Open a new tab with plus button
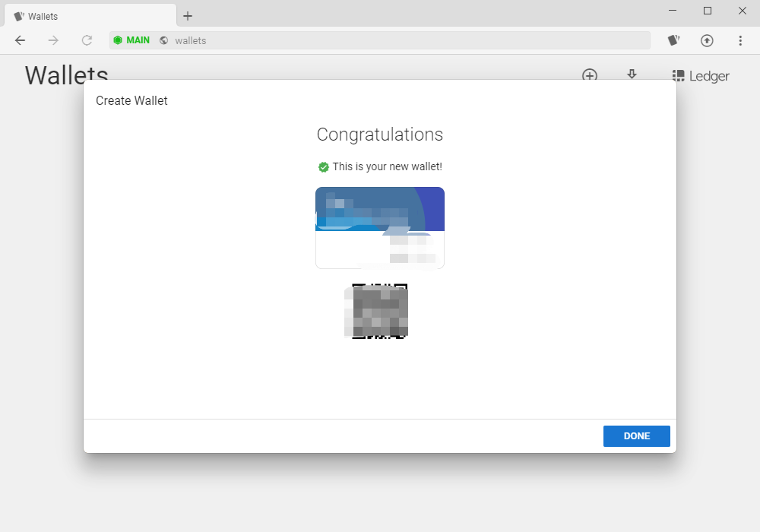The height and width of the screenshot is (532, 760). pyautogui.click(x=188, y=16)
